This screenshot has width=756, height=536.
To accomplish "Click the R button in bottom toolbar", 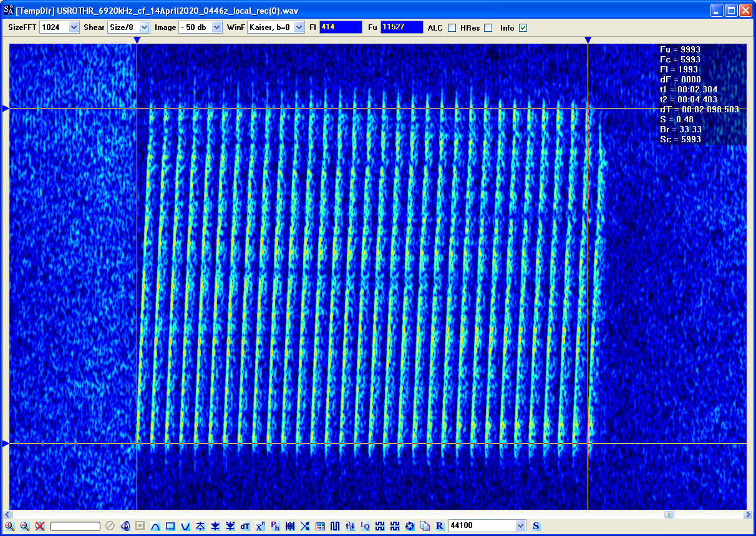I will (440, 526).
